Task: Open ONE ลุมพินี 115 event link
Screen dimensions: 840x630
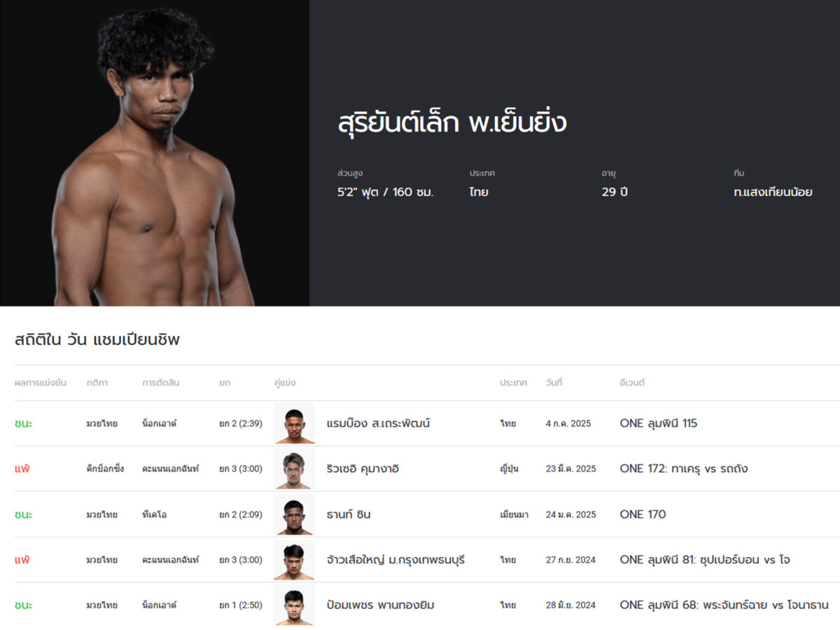Action: point(659,423)
